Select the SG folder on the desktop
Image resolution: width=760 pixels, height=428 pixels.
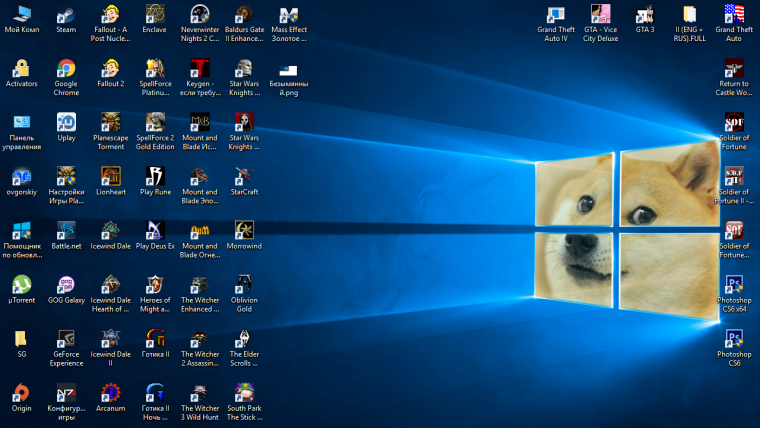(21, 338)
